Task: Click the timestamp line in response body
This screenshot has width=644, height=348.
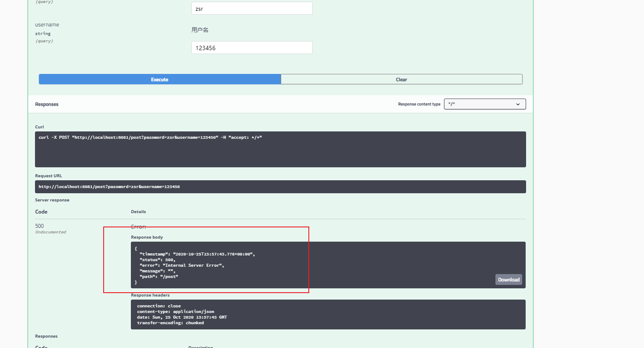Action: pyautogui.click(x=197, y=254)
